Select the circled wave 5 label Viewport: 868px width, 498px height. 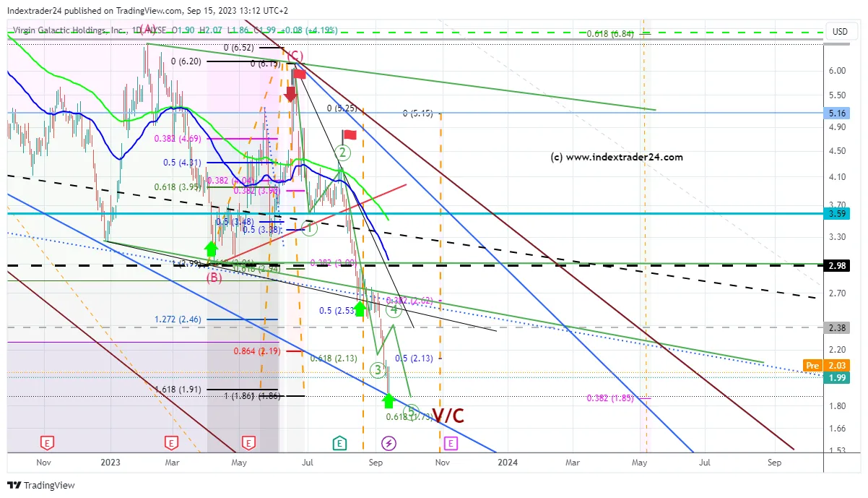tap(411, 411)
